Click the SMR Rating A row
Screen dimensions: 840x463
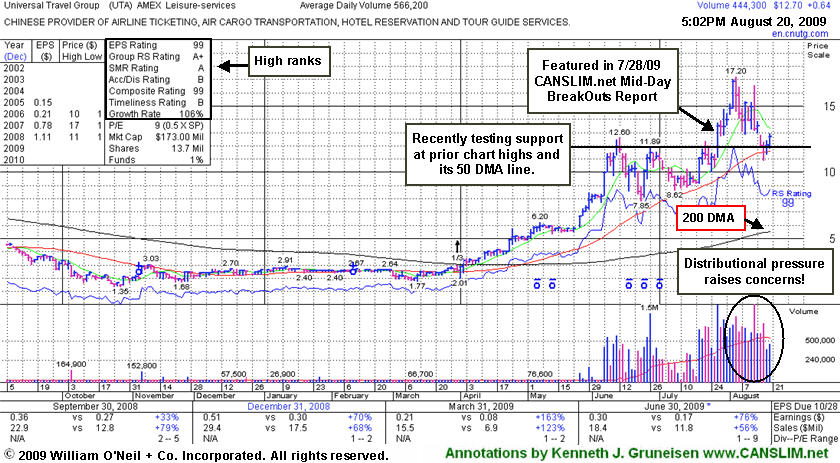pos(156,68)
